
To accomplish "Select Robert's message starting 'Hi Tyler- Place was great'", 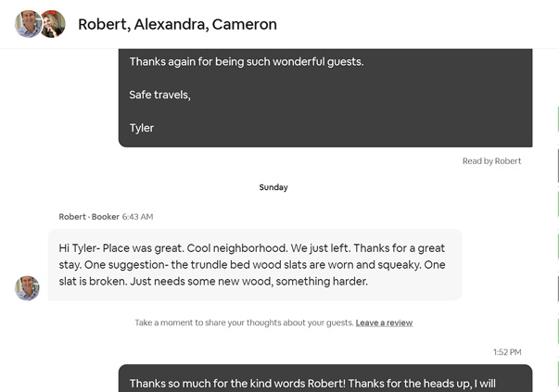I will tap(254, 264).
